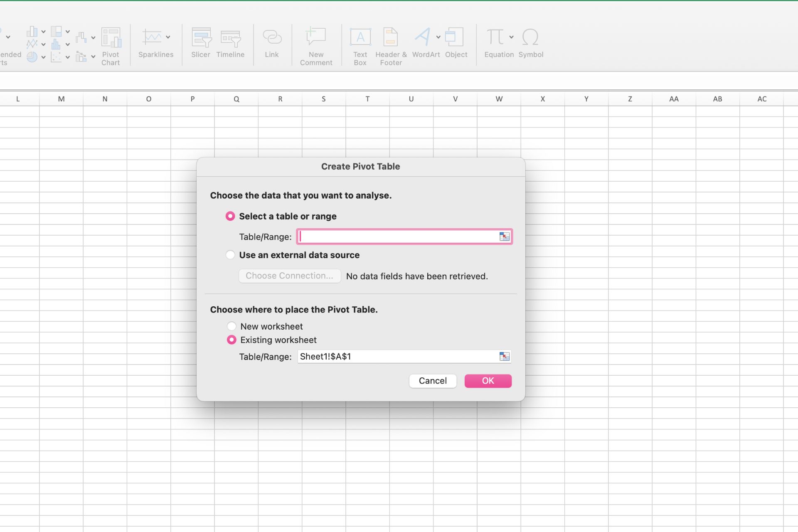798x532 pixels.
Task: Insert a statistical histogram chart
Action: click(x=56, y=44)
